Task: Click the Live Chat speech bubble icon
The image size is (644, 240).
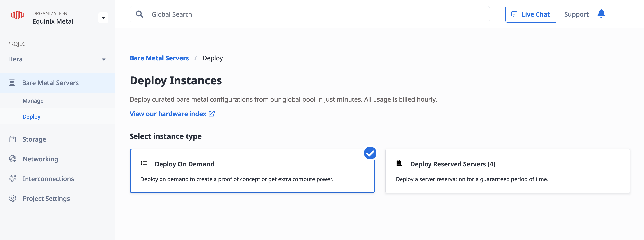Action: (514, 14)
